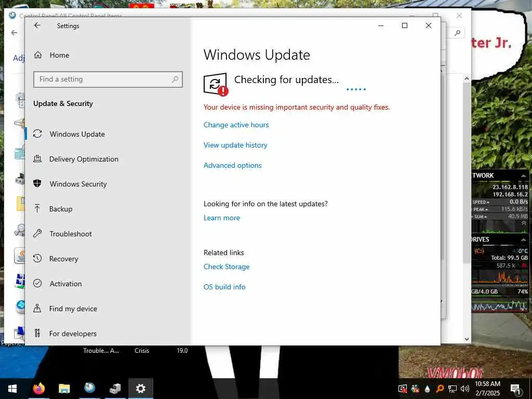Open OS build info link
Screen dimensions: 532x399
[224, 287]
